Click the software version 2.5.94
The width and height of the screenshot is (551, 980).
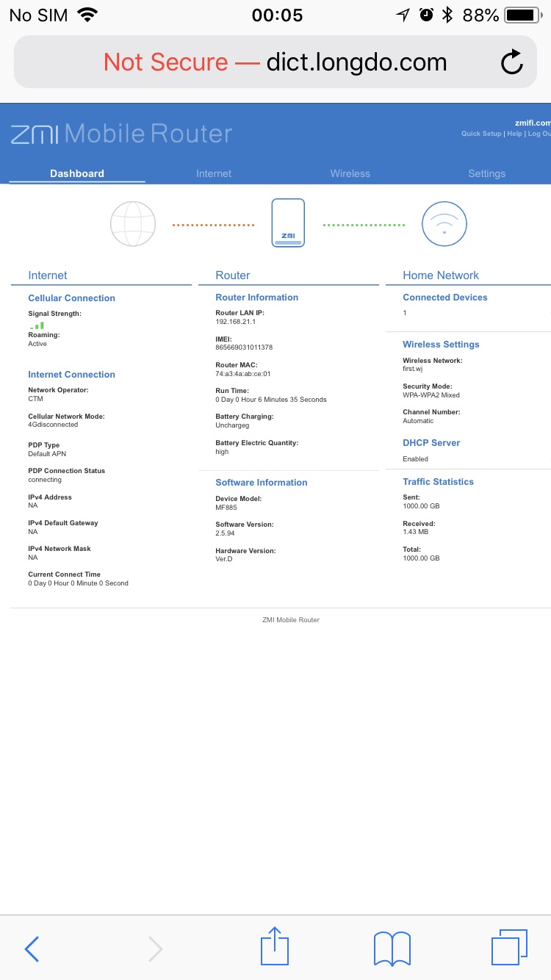pos(224,533)
